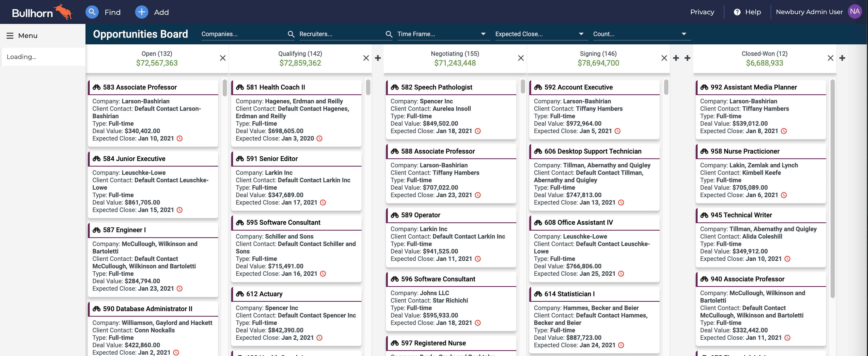
Task: Open the Find menu item
Action: [x=113, y=12]
